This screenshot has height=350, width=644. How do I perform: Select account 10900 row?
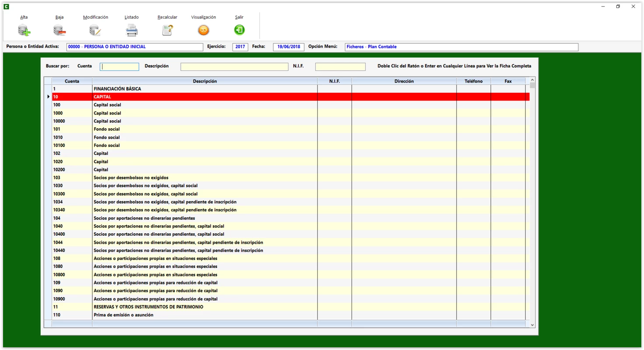pos(290,299)
